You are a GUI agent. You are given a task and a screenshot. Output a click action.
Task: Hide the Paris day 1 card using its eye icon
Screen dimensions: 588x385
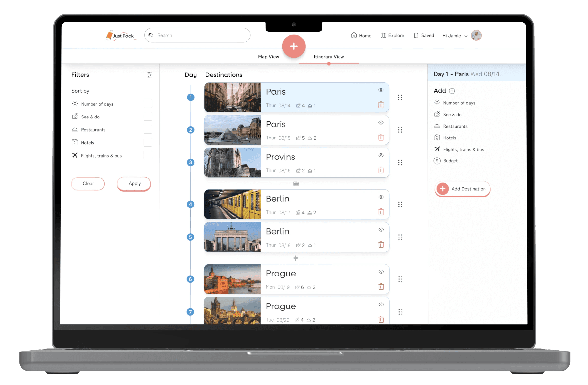(x=381, y=90)
